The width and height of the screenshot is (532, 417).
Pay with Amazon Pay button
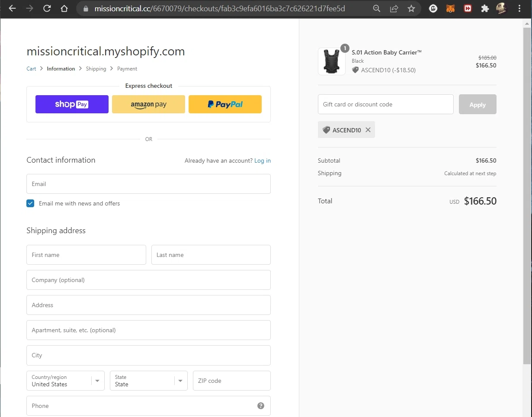coord(148,104)
